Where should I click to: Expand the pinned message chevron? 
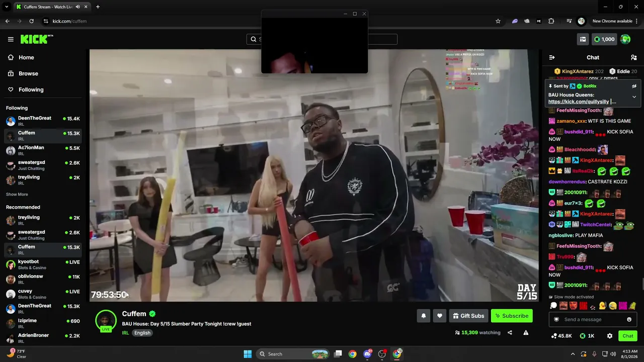(634, 97)
